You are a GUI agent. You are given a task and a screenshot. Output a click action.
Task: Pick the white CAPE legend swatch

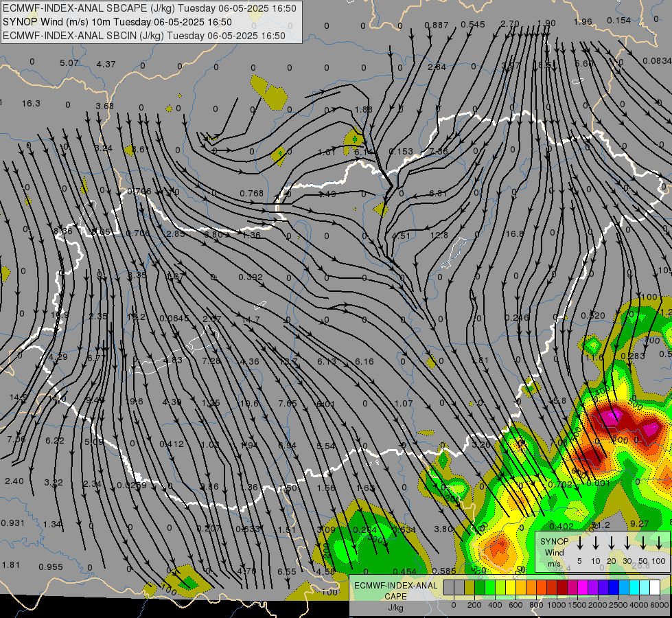click(x=654, y=588)
